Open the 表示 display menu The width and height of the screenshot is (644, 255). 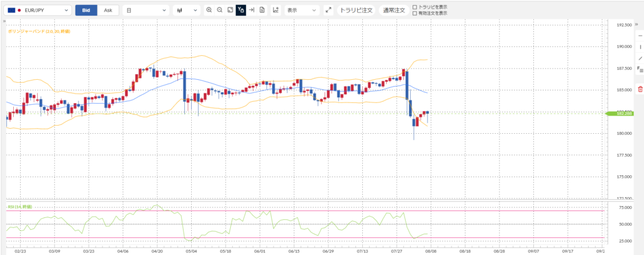[x=302, y=10]
